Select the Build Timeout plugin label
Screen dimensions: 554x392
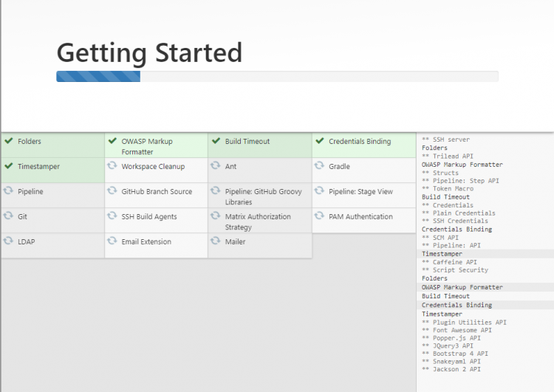pos(247,141)
